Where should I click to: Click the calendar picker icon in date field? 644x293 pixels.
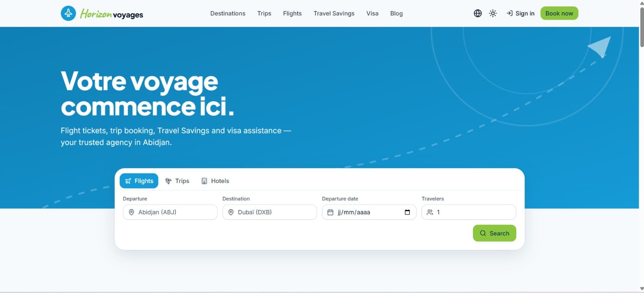pos(407,212)
